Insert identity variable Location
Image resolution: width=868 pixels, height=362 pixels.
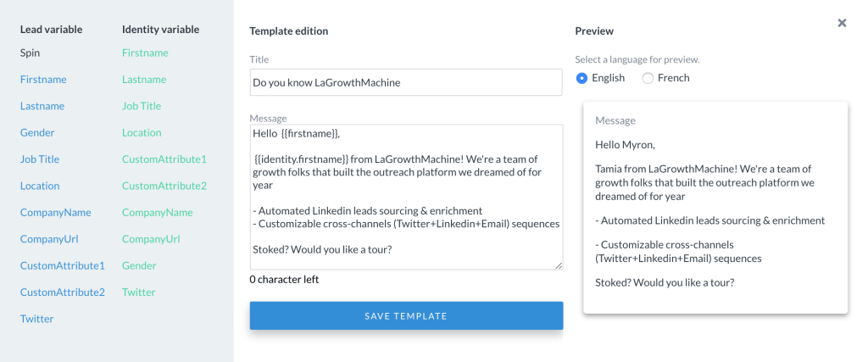142,133
